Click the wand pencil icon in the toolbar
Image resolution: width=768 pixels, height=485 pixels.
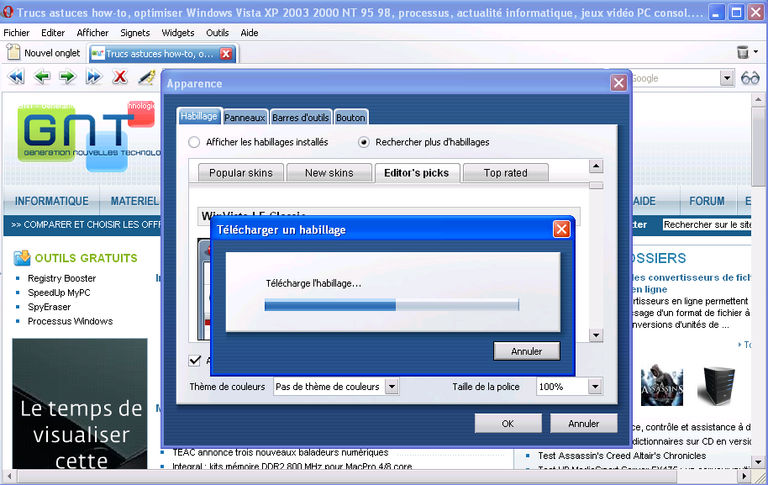pos(147,77)
